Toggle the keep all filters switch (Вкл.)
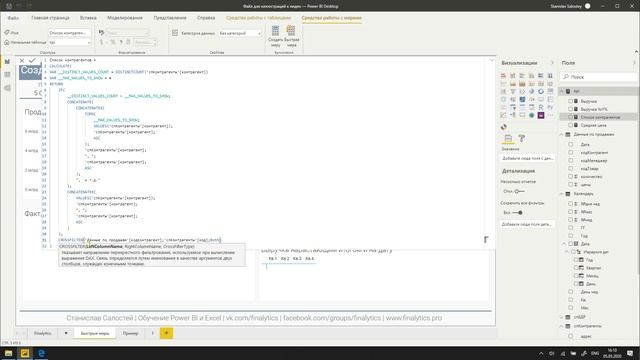The height and width of the screenshot is (360, 640). point(518,213)
